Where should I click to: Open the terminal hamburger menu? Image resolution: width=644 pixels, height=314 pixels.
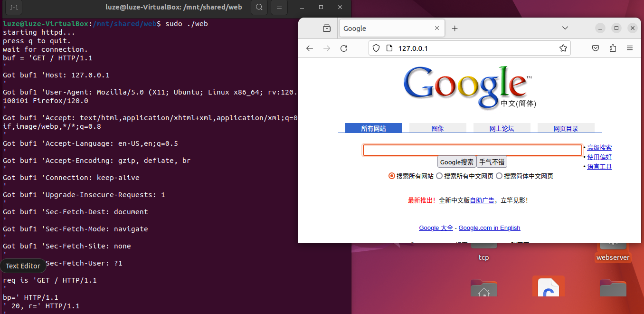point(279,8)
